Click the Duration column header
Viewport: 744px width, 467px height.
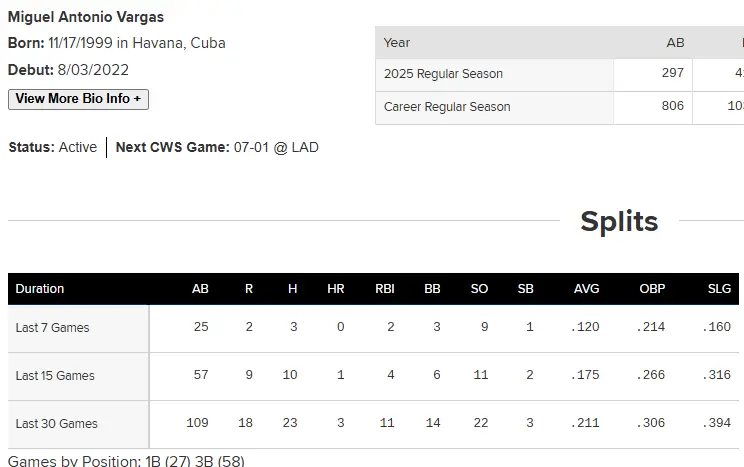coord(40,289)
